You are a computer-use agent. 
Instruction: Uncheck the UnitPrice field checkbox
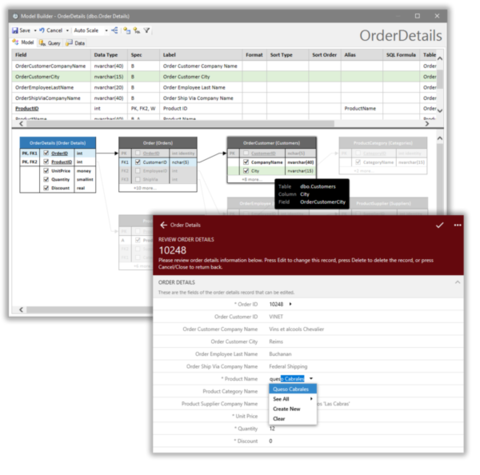click(x=46, y=171)
